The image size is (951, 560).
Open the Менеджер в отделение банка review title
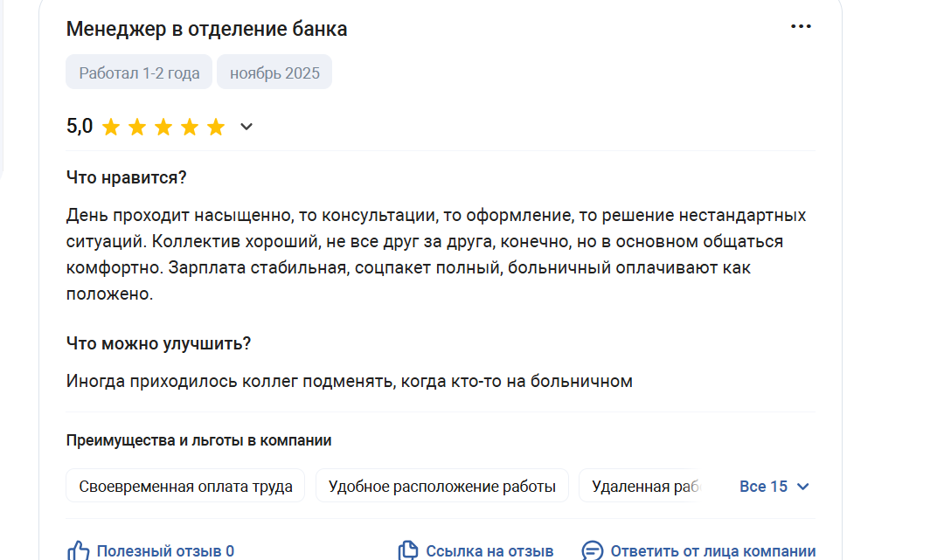[x=206, y=29]
